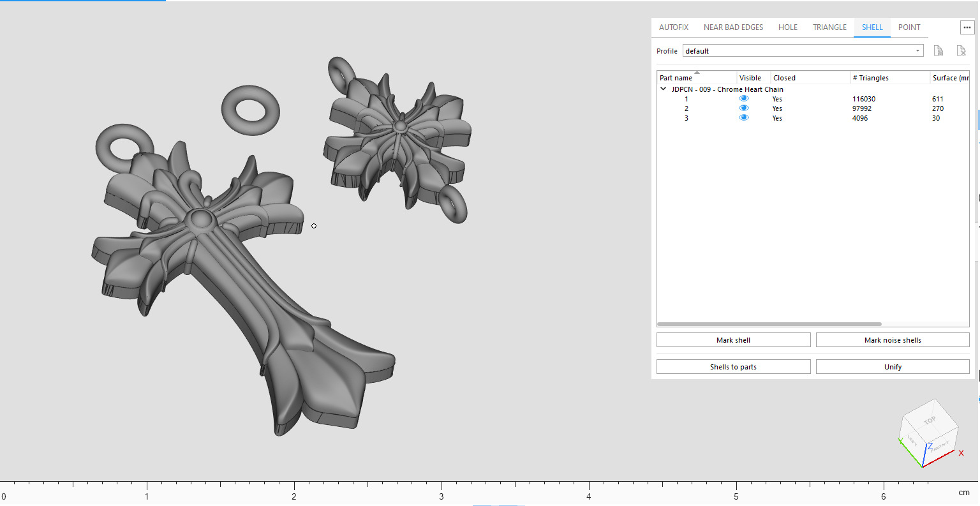Collapse the JDPCN - 009 part tree

point(664,89)
